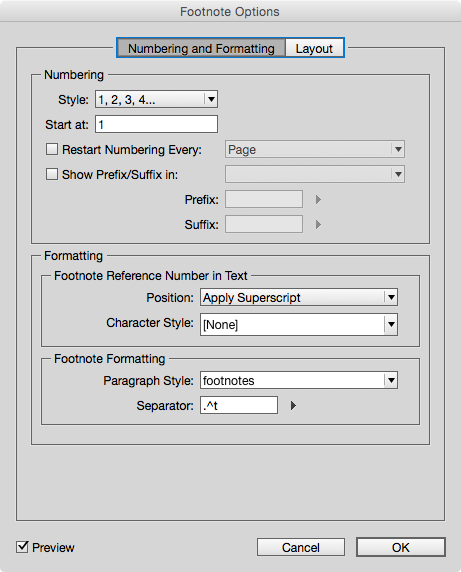This screenshot has width=461, height=572.
Task: Click the Suffix text field
Action: pyautogui.click(x=264, y=224)
